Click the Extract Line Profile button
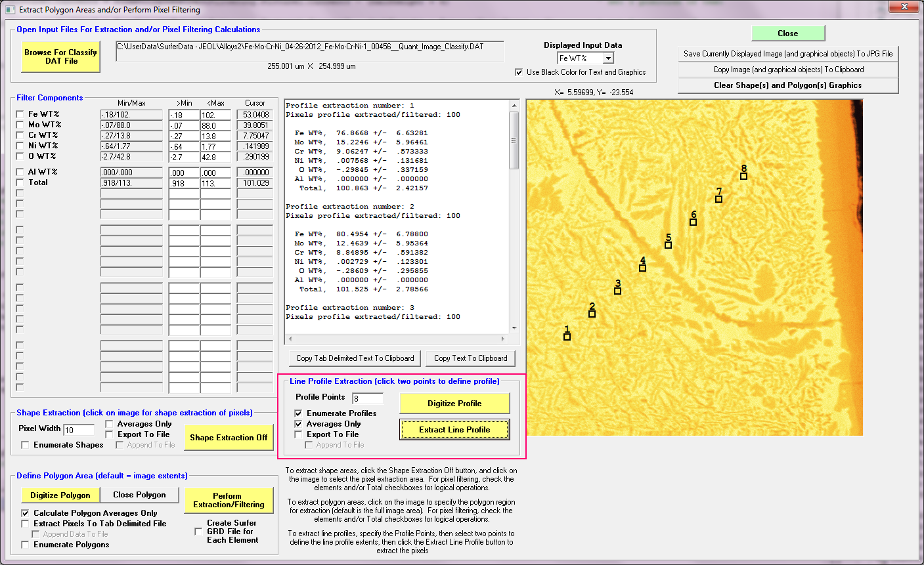 point(454,430)
